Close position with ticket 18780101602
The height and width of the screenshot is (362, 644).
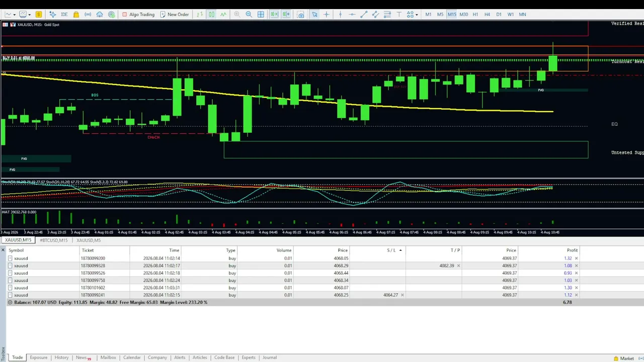point(576,288)
